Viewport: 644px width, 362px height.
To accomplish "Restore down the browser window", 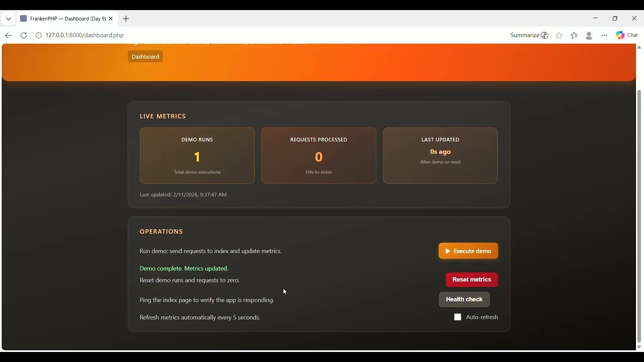I will tap(615, 19).
